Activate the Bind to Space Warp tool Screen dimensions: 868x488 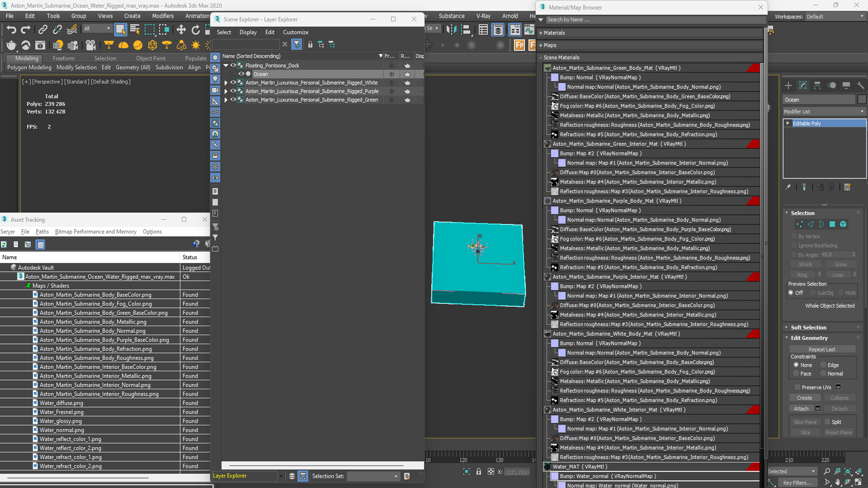[x=72, y=30]
